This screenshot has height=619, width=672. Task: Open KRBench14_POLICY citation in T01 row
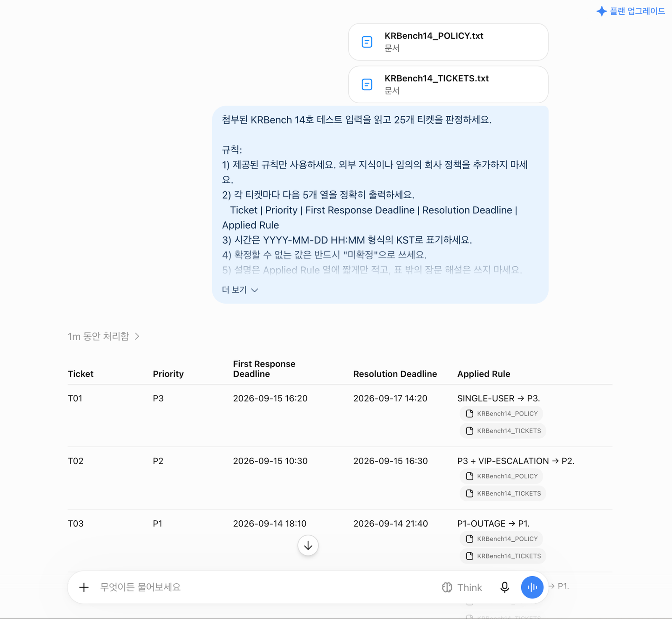501,414
